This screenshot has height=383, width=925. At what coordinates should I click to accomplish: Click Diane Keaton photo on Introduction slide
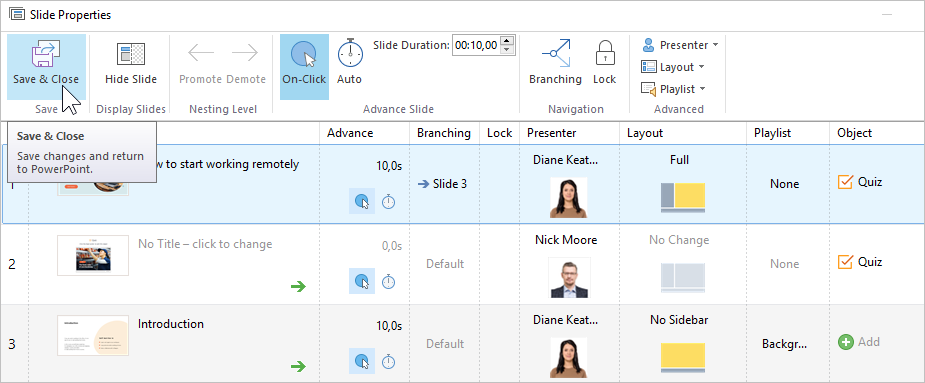point(569,358)
